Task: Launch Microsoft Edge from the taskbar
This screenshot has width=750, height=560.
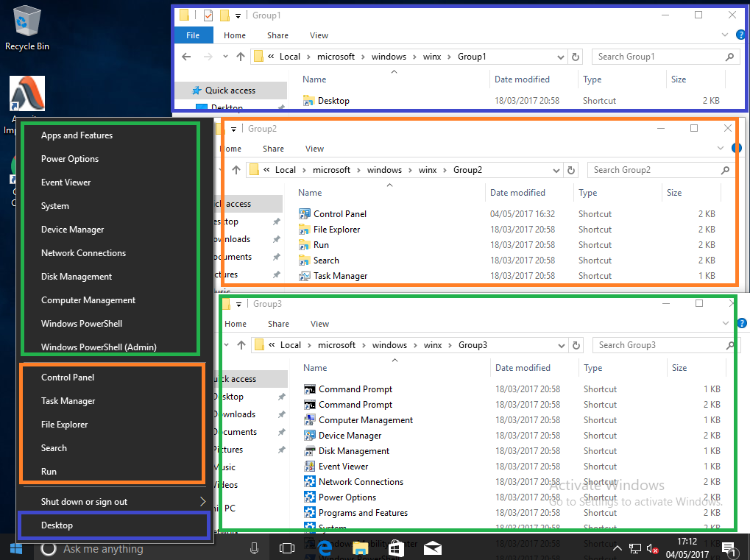Action: 325,548
